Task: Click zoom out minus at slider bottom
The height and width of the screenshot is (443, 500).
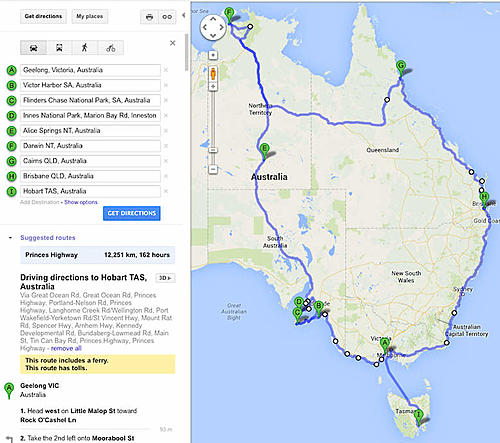Action: click(213, 169)
